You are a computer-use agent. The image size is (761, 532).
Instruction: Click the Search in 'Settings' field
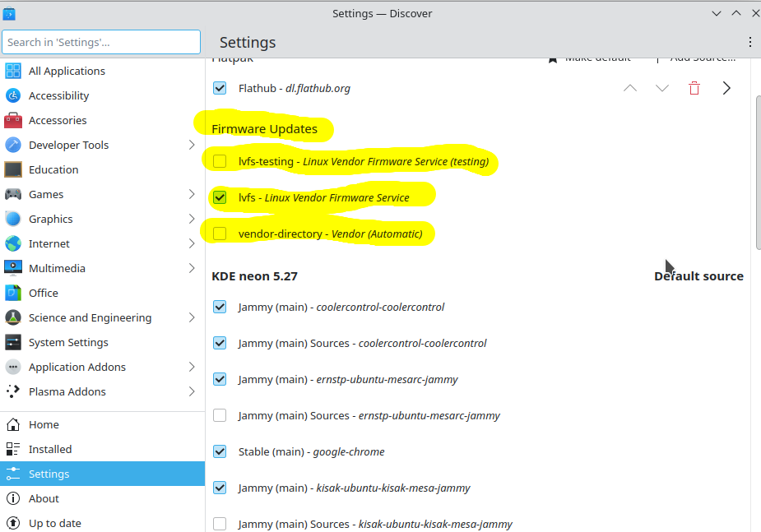(x=101, y=42)
